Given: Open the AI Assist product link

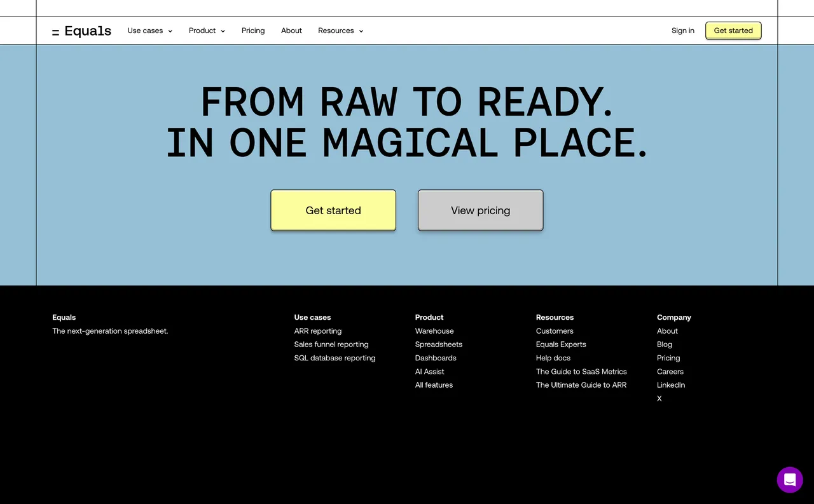Looking at the screenshot, I should (429, 371).
